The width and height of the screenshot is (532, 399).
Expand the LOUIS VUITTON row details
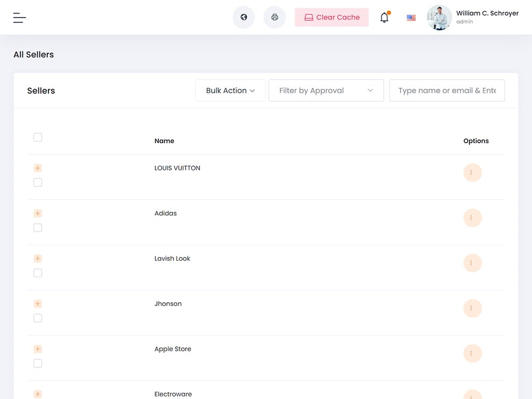[38, 168]
